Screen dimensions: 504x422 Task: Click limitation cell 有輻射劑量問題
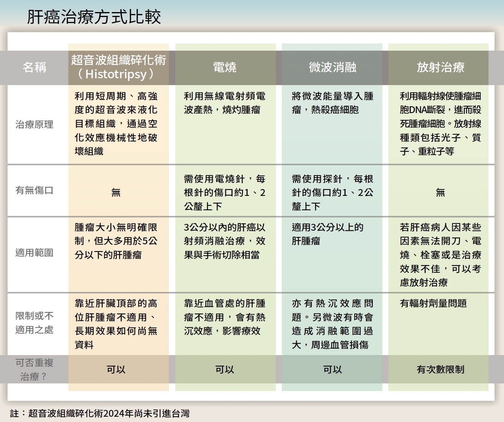pyautogui.click(x=433, y=303)
